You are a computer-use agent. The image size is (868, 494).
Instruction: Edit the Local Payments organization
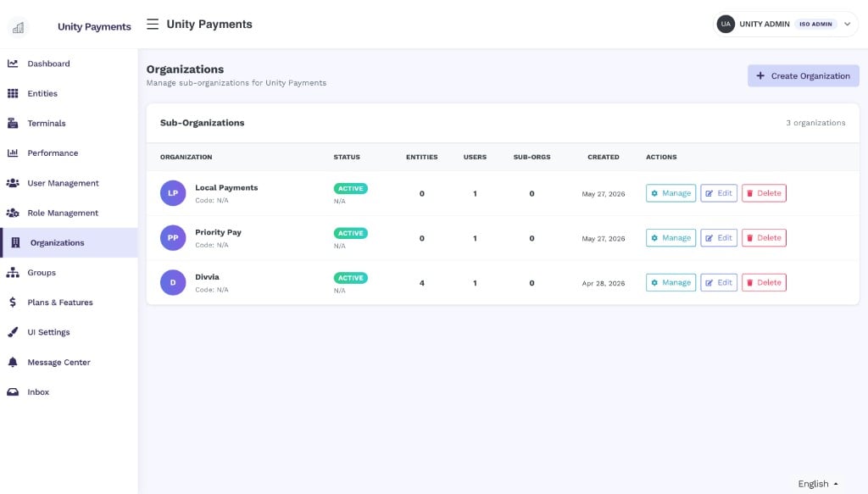coord(719,193)
